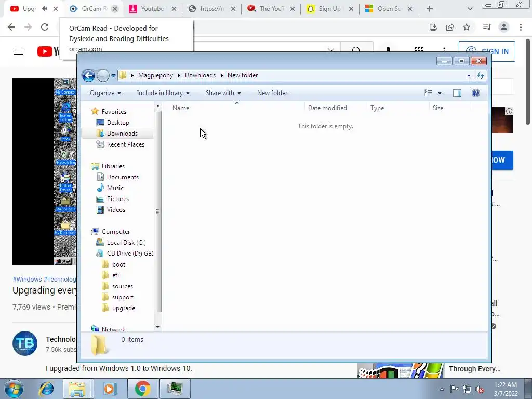This screenshot has height=399, width=532.
Task: Open Include in library menu
Action: [163, 93]
